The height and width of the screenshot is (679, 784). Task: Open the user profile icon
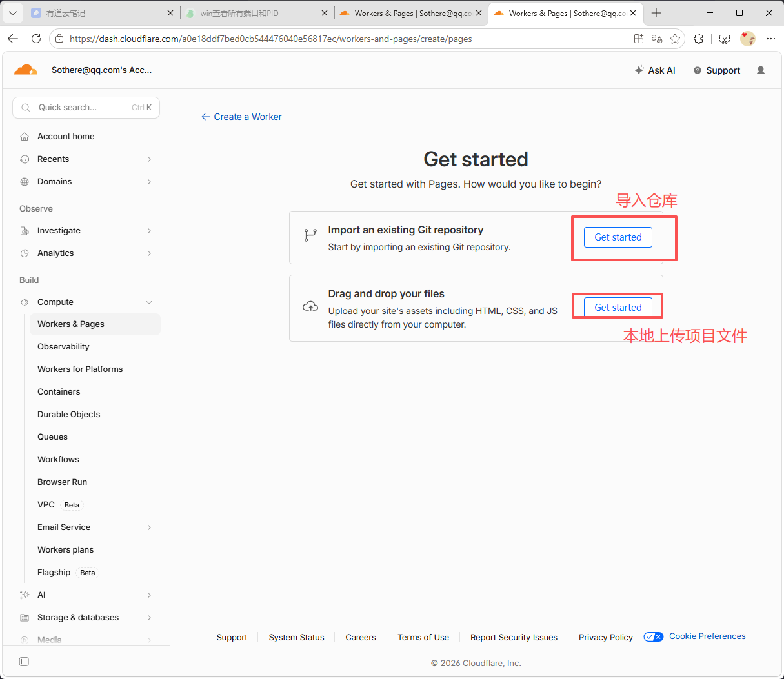pyautogui.click(x=761, y=70)
